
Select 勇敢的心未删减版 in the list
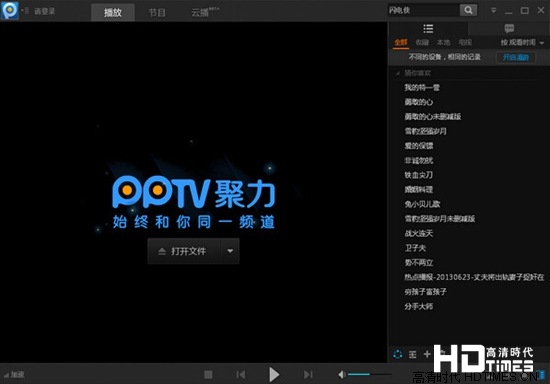click(x=433, y=116)
